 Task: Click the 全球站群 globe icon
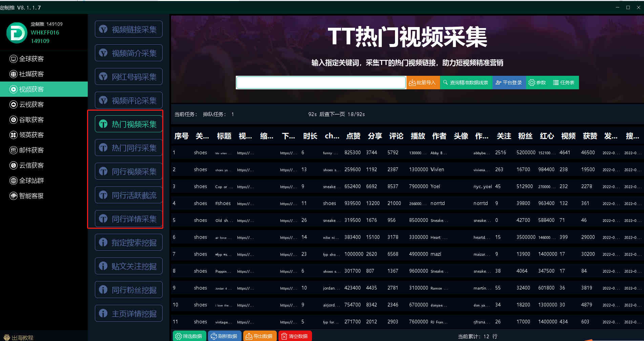click(x=13, y=181)
